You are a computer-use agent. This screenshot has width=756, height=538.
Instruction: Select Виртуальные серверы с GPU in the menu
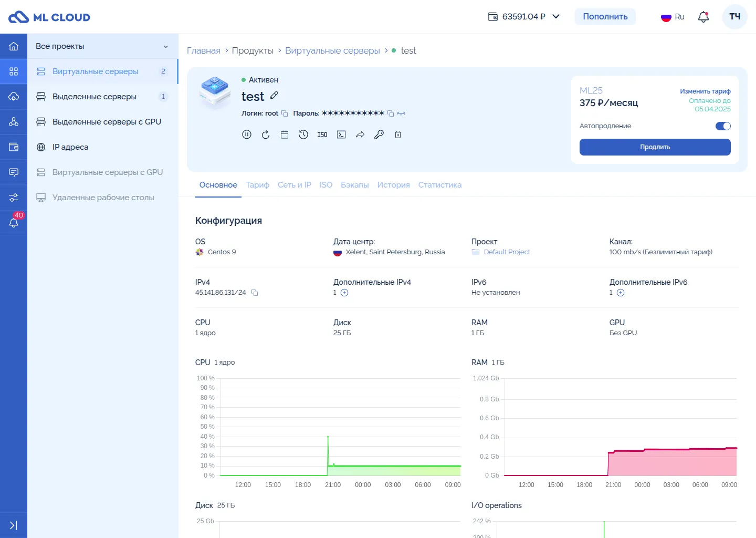click(103, 172)
